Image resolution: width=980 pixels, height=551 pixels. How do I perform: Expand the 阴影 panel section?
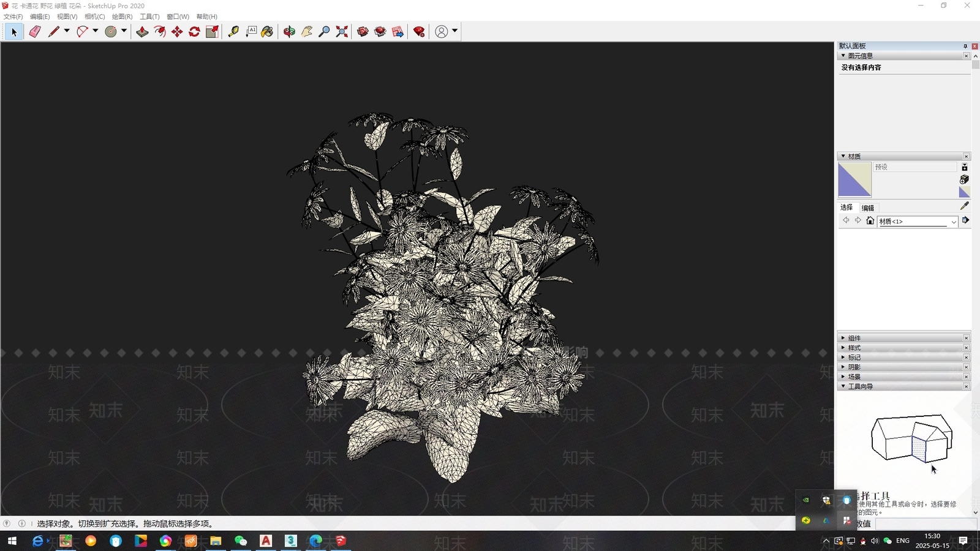click(x=903, y=367)
